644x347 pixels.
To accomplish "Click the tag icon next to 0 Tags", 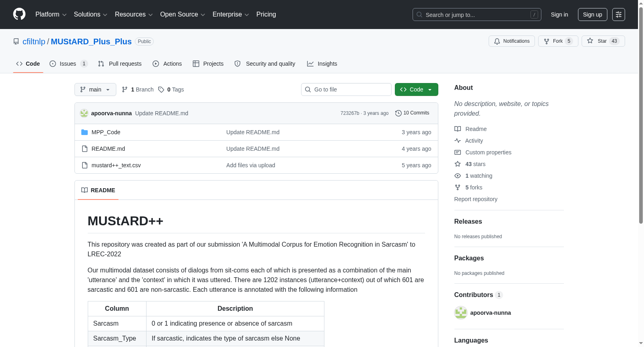I will (161, 89).
